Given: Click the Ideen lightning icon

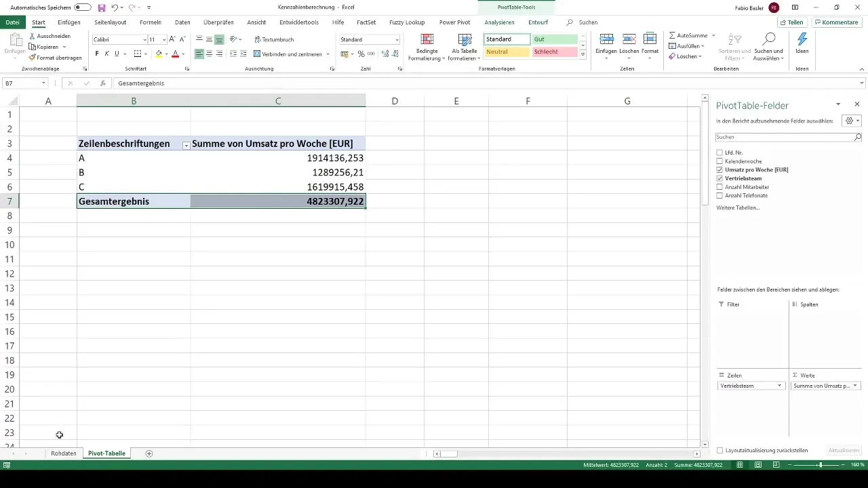Looking at the screenshot, I should (x=802, y=39).
